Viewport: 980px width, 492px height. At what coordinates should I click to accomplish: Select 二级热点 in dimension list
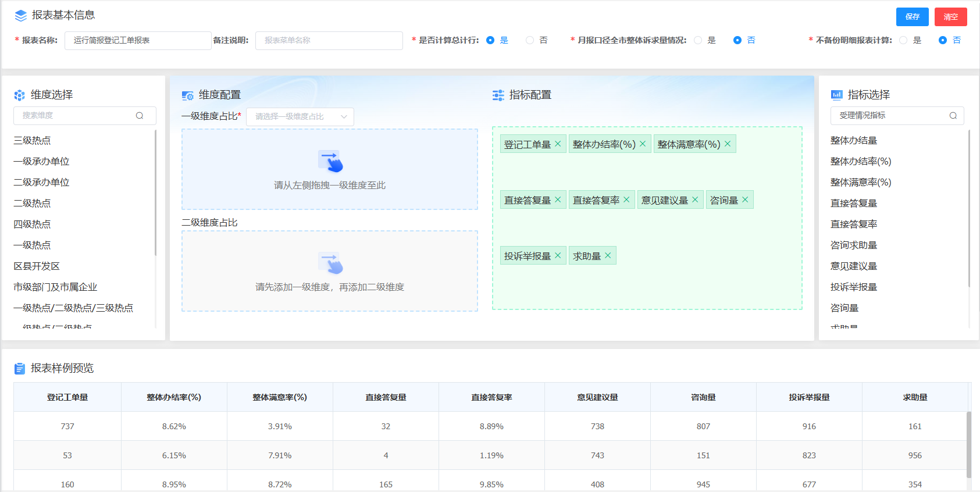pos(32,203)
